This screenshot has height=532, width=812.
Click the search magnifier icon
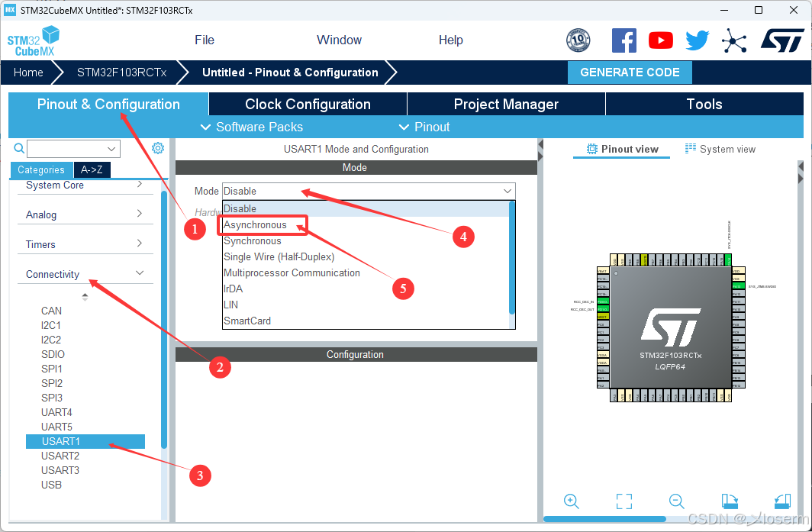(x=19, y=149)
